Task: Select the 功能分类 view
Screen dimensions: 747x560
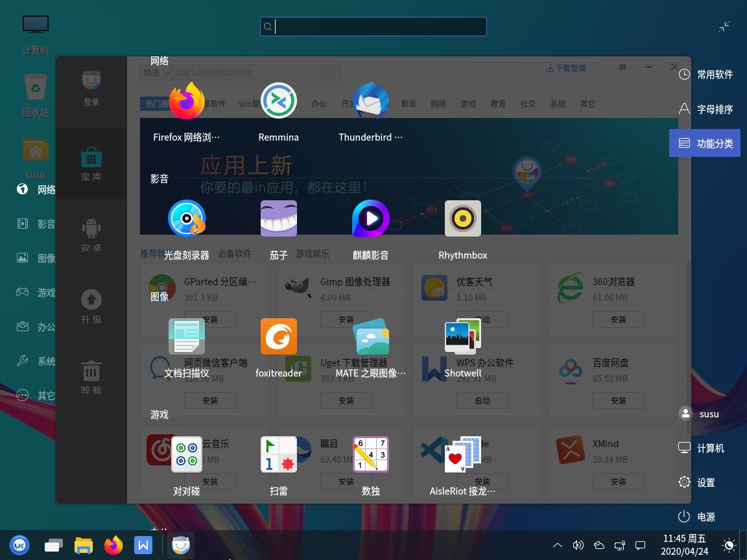Action: pyautogui.click(x=705, y=143)
